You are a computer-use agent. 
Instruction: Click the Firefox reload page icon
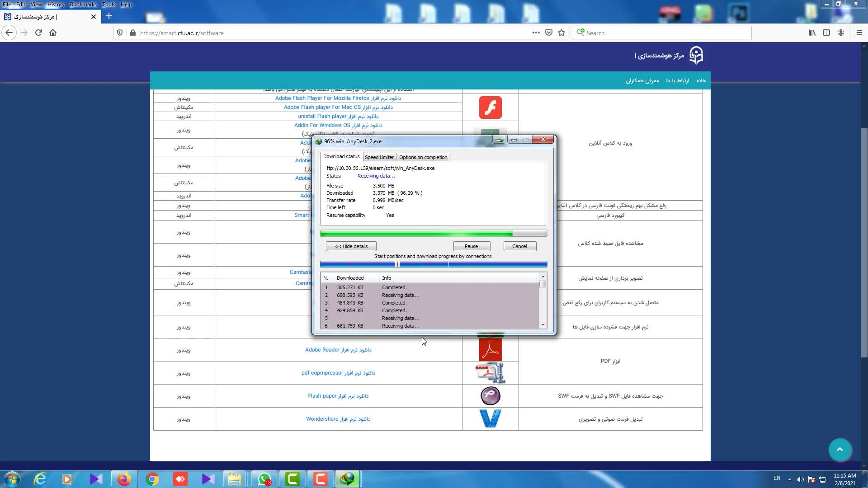coord(38,33)
